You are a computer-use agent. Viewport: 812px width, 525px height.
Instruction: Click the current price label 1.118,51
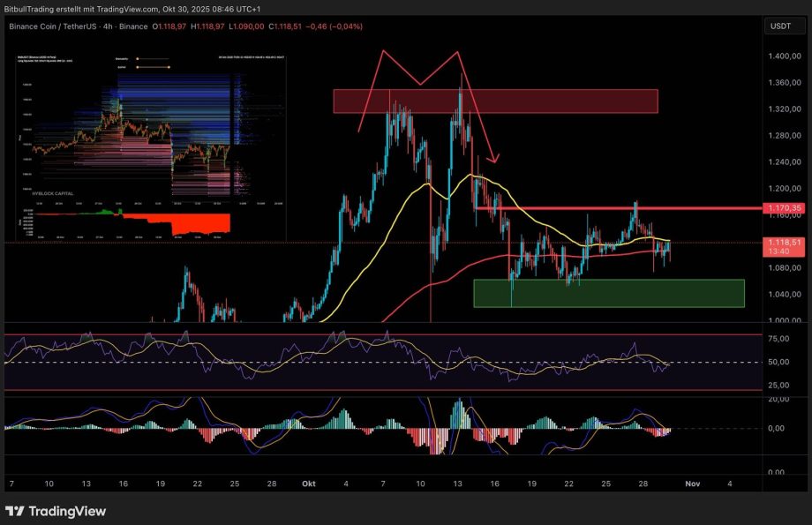pos(785,242)
